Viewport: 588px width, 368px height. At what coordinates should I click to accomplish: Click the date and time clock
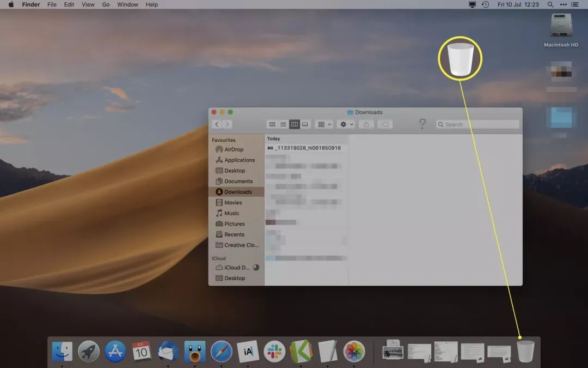pos(518,4)
